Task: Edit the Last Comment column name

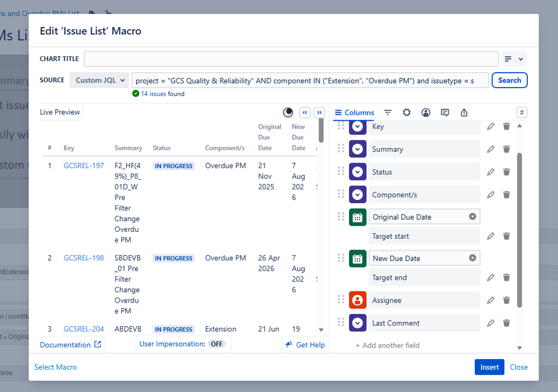Action: [x=491, y=323]
